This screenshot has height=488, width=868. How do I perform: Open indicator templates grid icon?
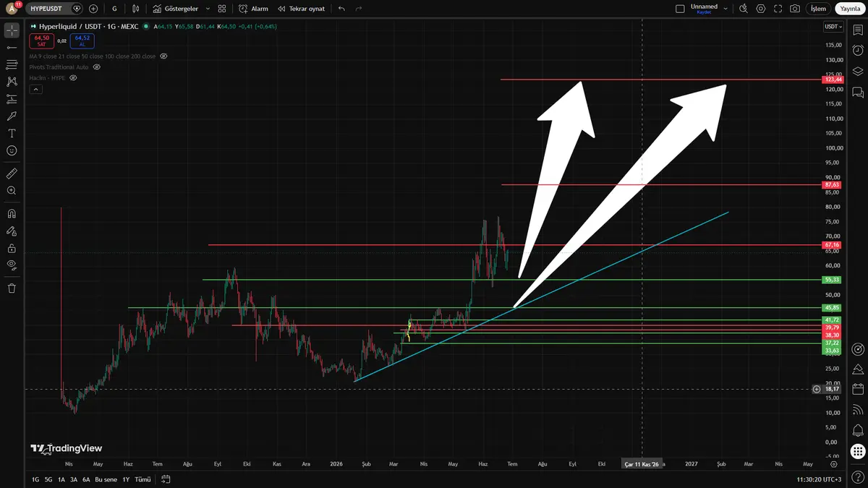(222, 9)
